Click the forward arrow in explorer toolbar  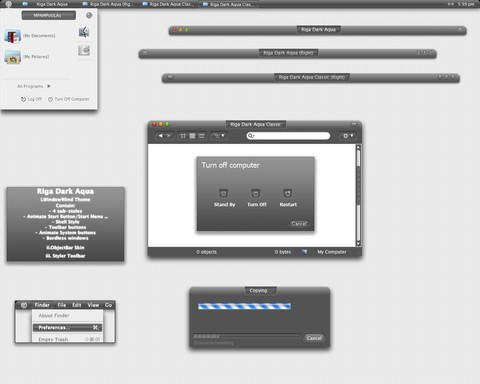(x=169, y=136)
